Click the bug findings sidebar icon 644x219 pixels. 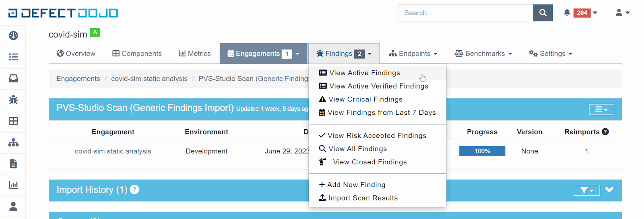coord(13,99)
